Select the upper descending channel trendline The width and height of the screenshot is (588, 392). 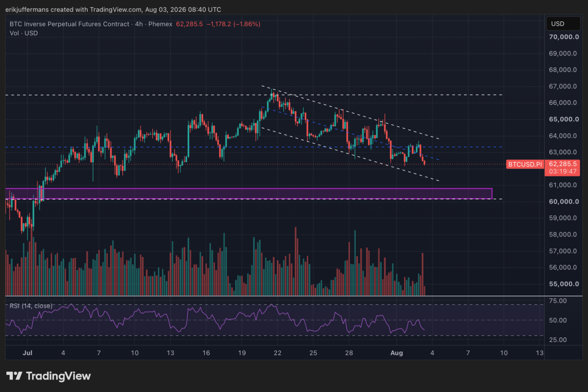[x=350, y=112]
